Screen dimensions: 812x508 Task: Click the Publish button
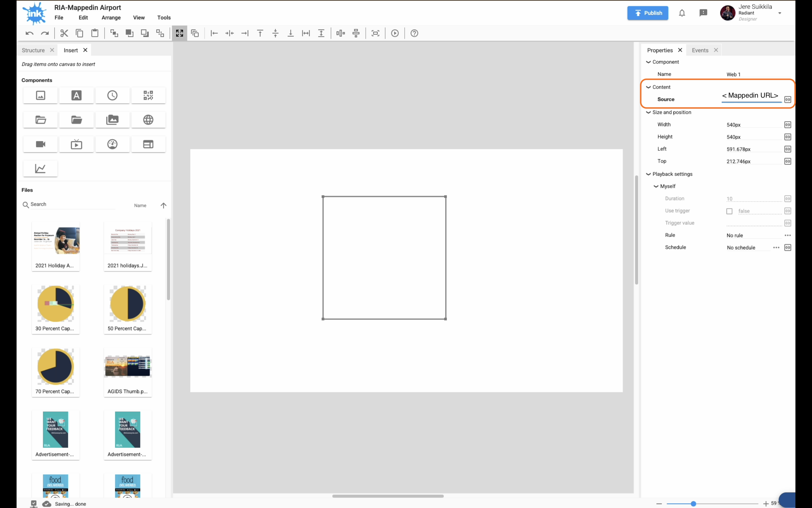tap(647, 13)
